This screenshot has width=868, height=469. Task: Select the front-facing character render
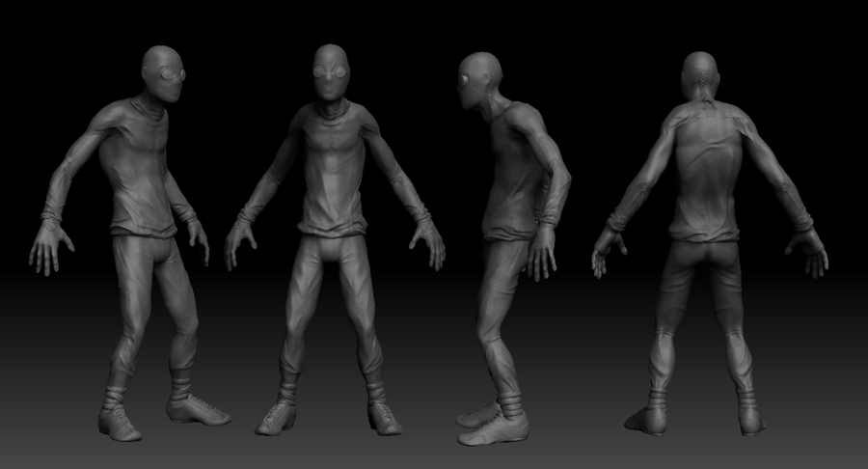coord(334,239)
